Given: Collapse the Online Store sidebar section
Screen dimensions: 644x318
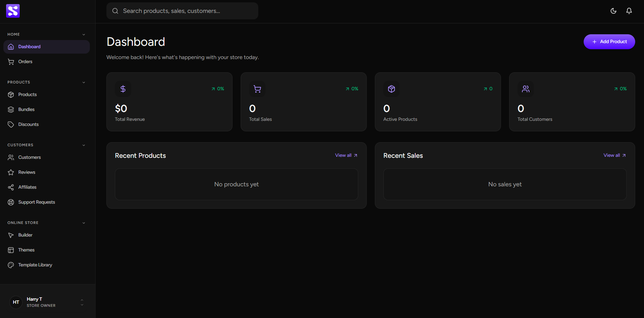Looking at the screenshot, I should coord(84,223).
